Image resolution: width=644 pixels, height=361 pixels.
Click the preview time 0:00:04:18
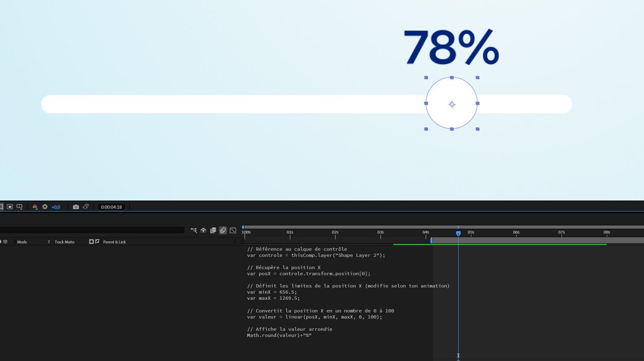pyautogui.click(x=112, y=207)
